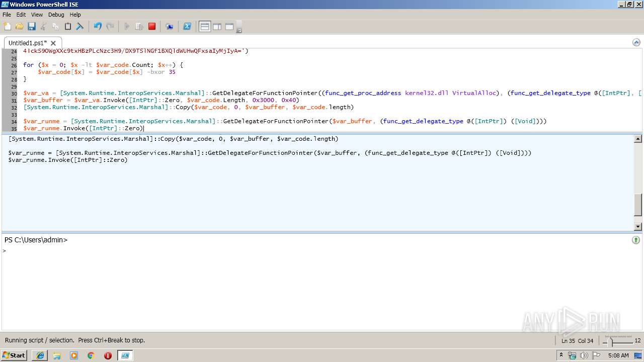Click the Ln 35 Col 34 indicator
The image size is (644, 362).
577,341
